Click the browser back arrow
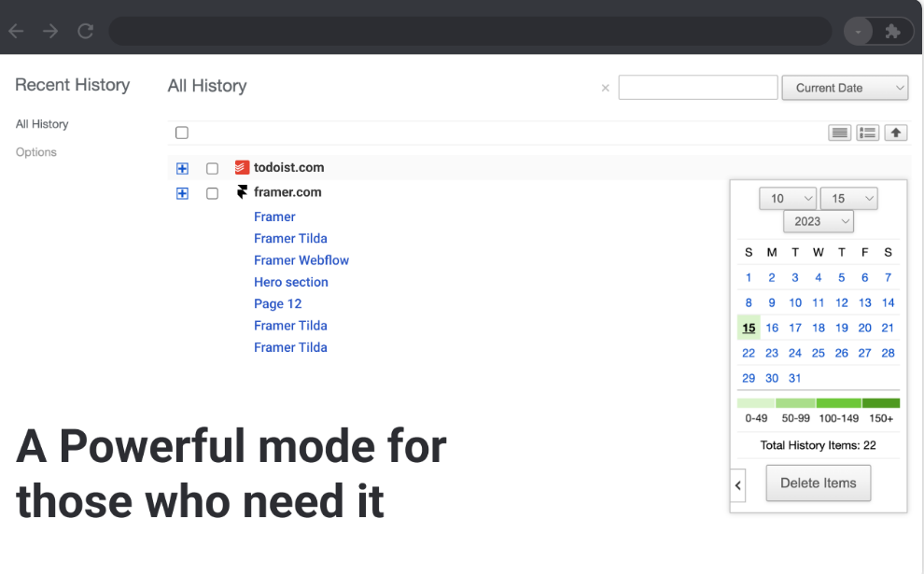The image size is (924, 574). (16, 31)
